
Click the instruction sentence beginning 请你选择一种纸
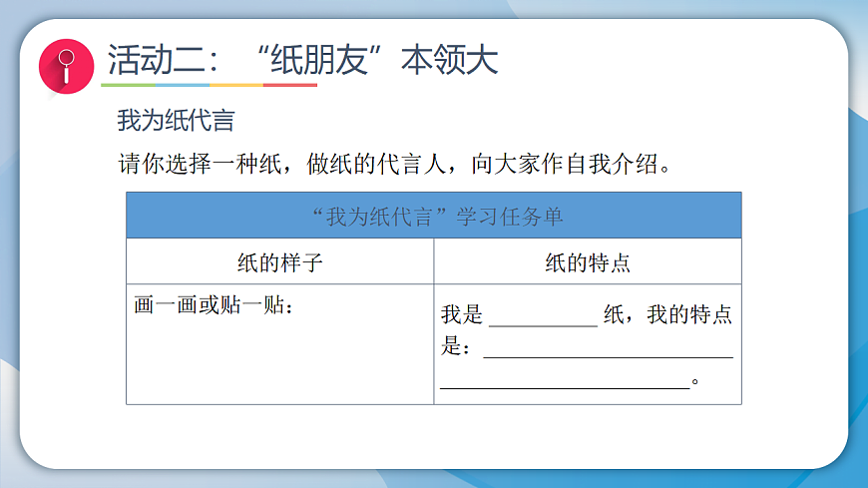coord(395,164)
